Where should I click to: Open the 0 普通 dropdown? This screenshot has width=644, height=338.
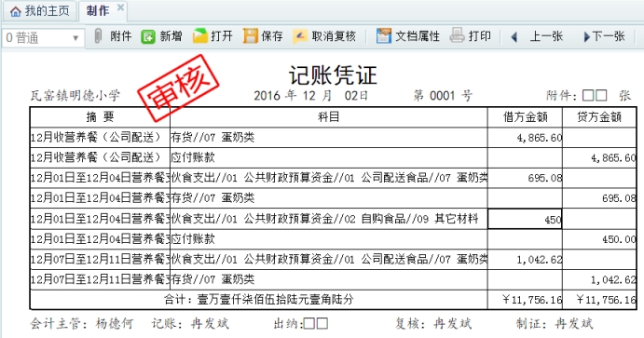[x=43, y=38]
